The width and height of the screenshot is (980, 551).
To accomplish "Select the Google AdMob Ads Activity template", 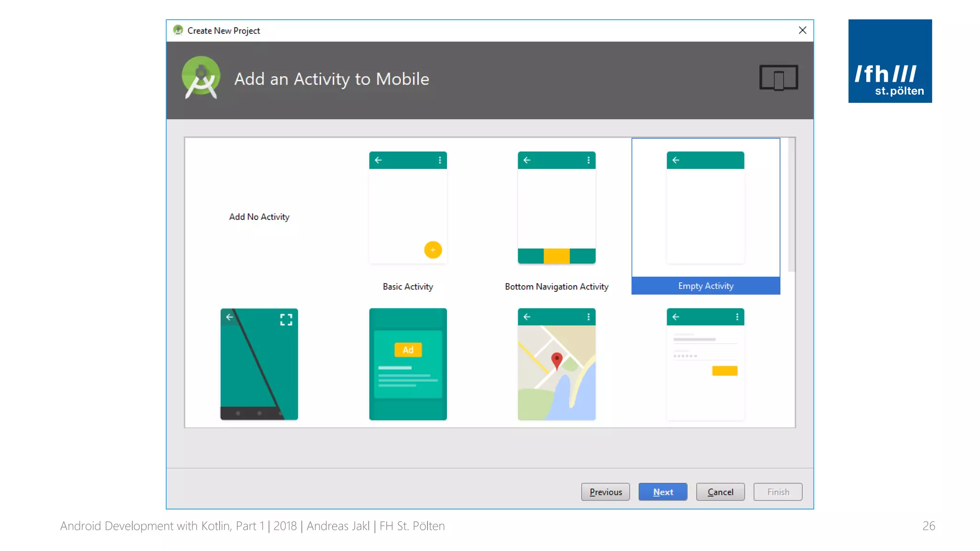I will [x=408, y=364].
